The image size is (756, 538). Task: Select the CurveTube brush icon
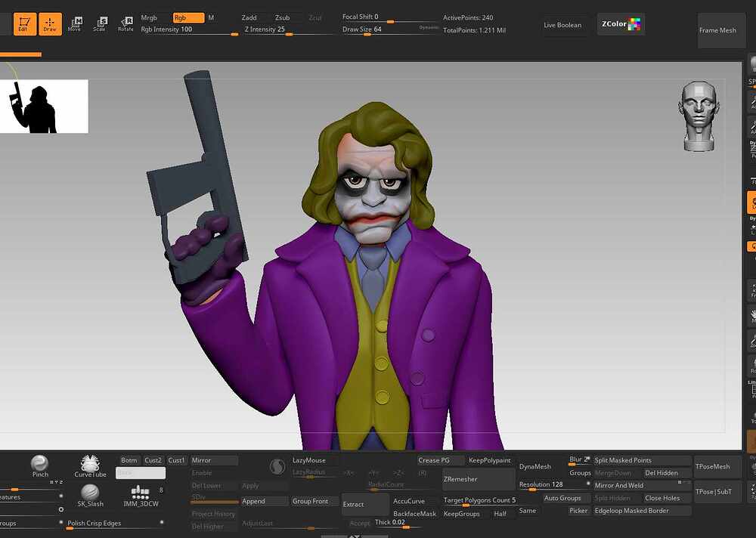coord(90,465)
